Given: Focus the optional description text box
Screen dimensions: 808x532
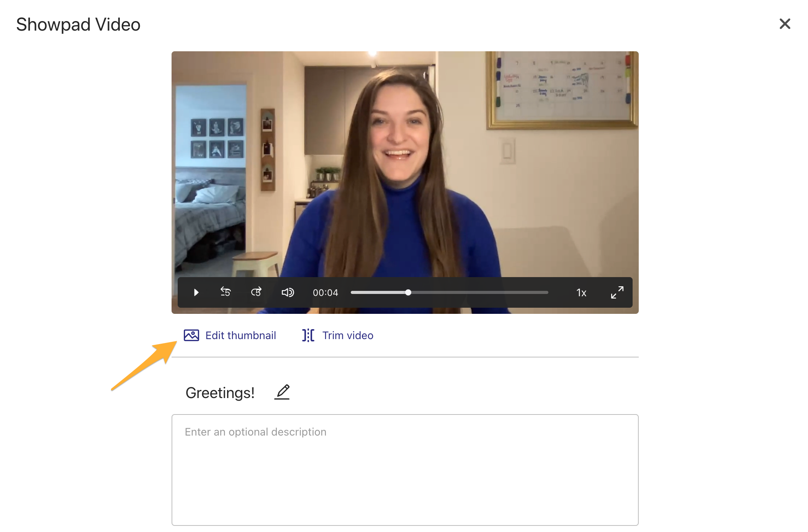Looking at the screenshot, I should (x=405, y=470).
